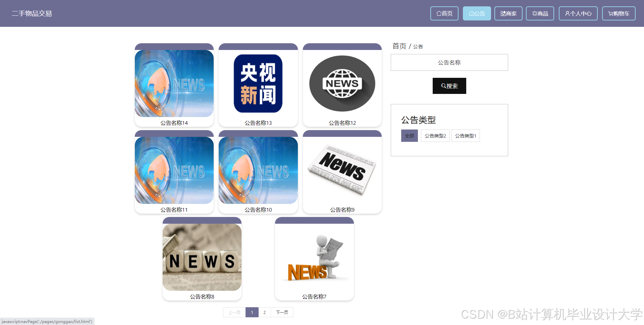Screen dimensions: 644x325
Task: Open globe NEWS thumbnail for 公告名称12
Action: pos(342,84)
